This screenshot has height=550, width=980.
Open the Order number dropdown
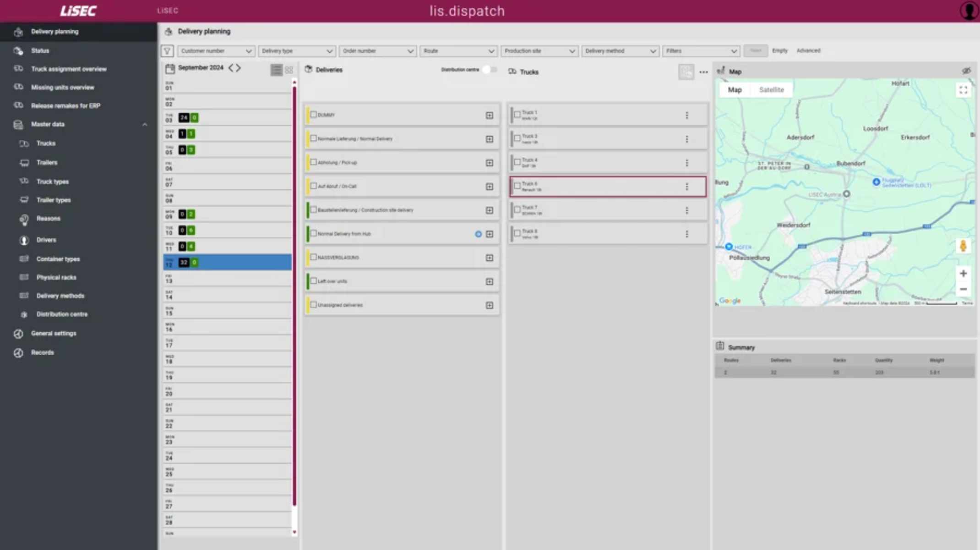378,51
